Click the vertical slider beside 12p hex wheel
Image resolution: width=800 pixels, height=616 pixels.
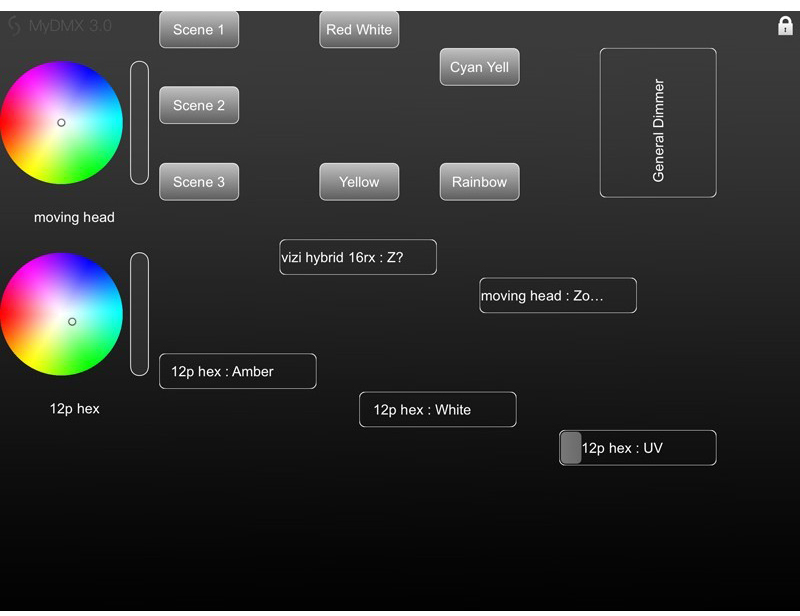139,314
